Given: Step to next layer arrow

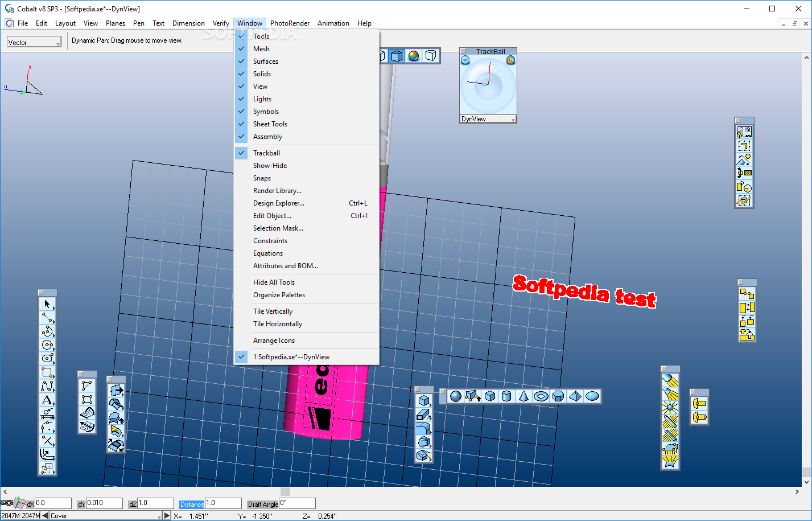Looking at the screenshot, I should [x=167, y=516].
